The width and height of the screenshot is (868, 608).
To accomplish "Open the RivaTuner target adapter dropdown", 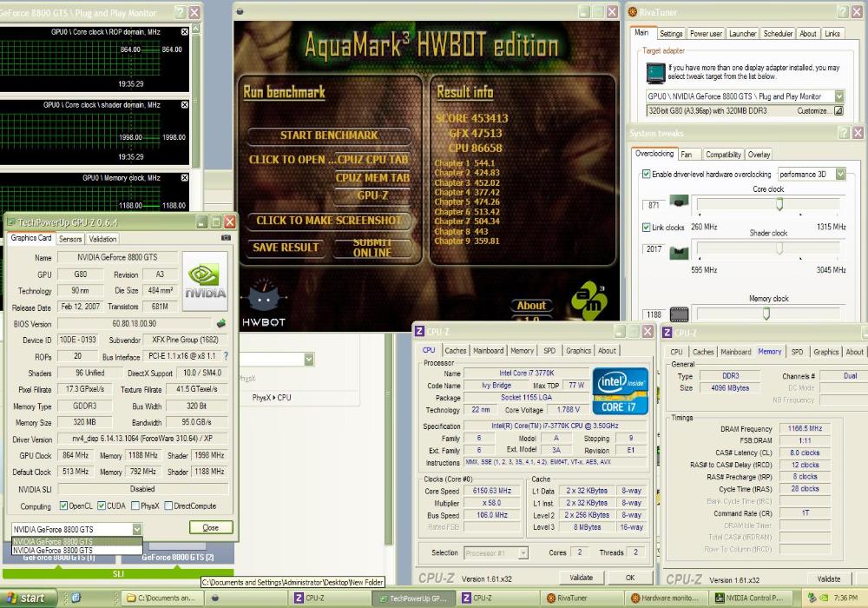I will pyautogui.click(x=839, y=96).
